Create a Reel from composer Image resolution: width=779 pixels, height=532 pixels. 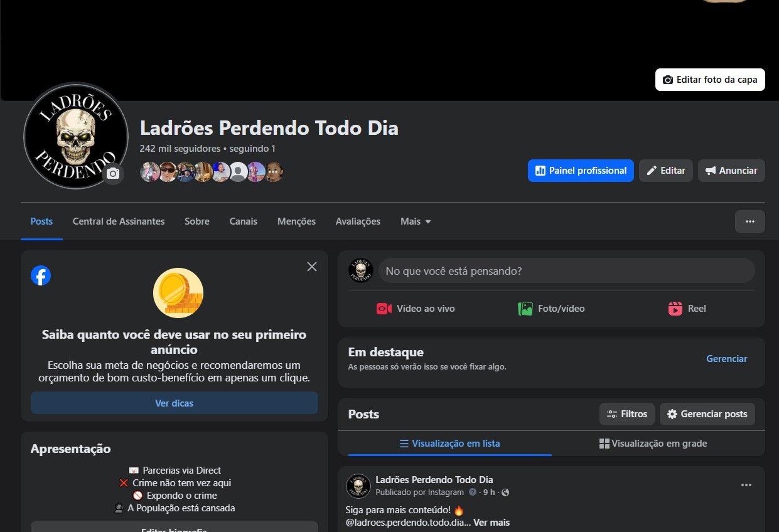687,309
